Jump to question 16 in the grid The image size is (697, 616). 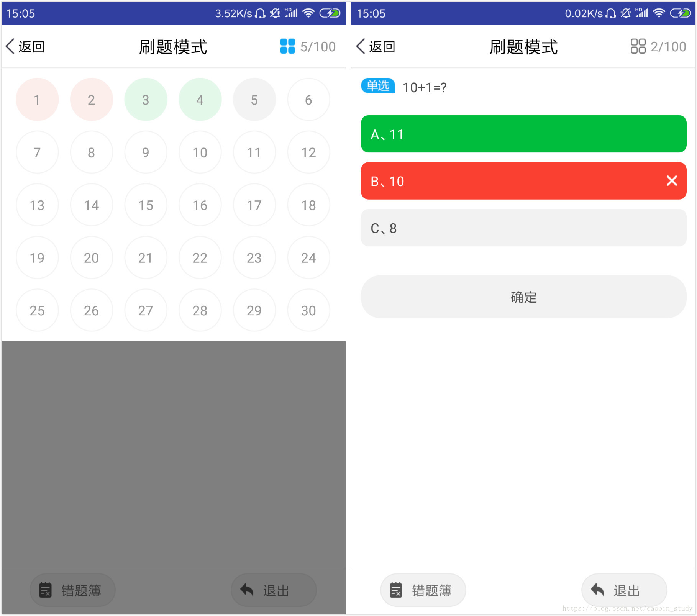[200, 205]
